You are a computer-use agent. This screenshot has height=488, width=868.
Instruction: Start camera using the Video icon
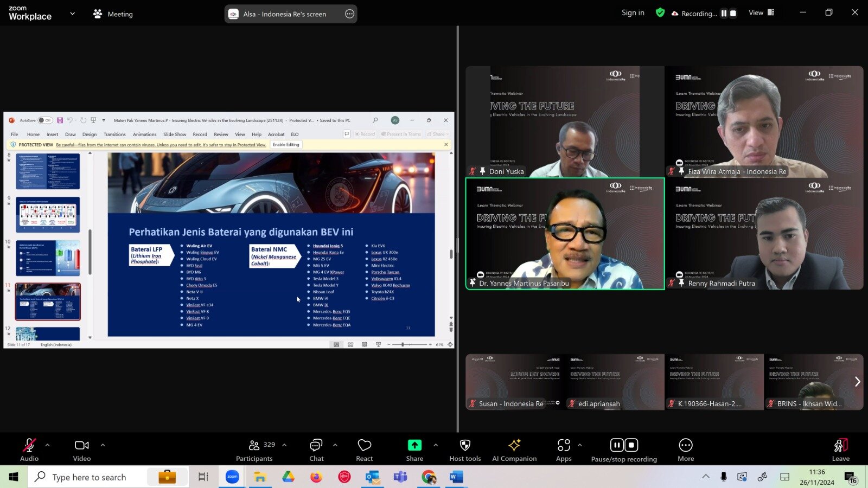click(82, 445)
